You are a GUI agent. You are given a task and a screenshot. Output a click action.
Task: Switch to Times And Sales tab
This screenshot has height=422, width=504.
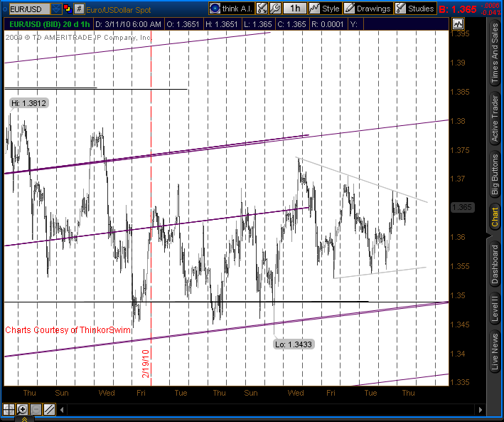click(495, 53)
